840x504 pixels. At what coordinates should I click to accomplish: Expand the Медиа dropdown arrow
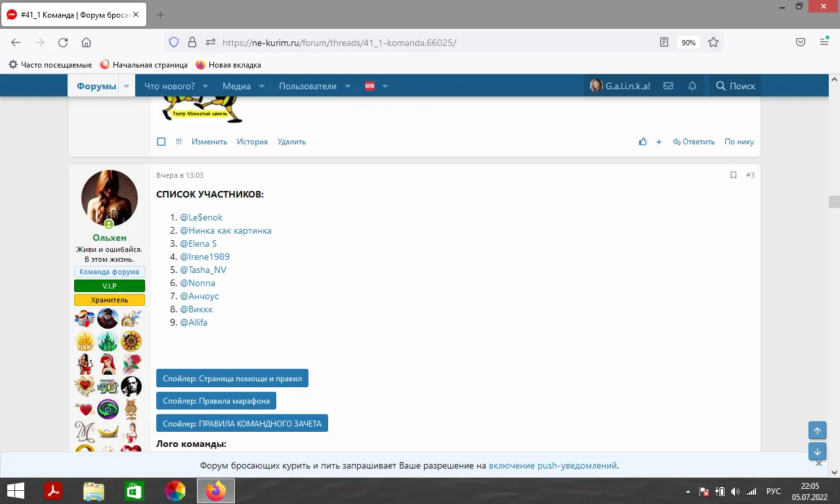point(262,86)
